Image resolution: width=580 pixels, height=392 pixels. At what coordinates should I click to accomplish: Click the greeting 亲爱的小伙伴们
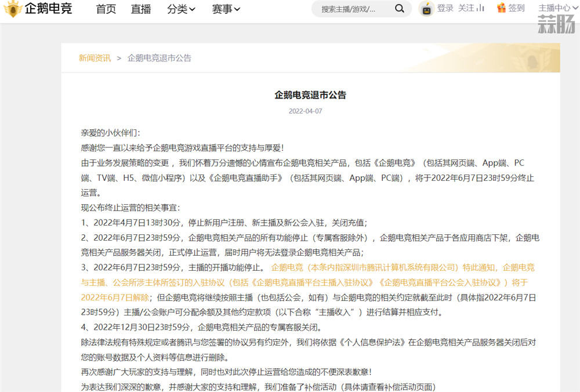pyautogui.click(x=111, y=133)
